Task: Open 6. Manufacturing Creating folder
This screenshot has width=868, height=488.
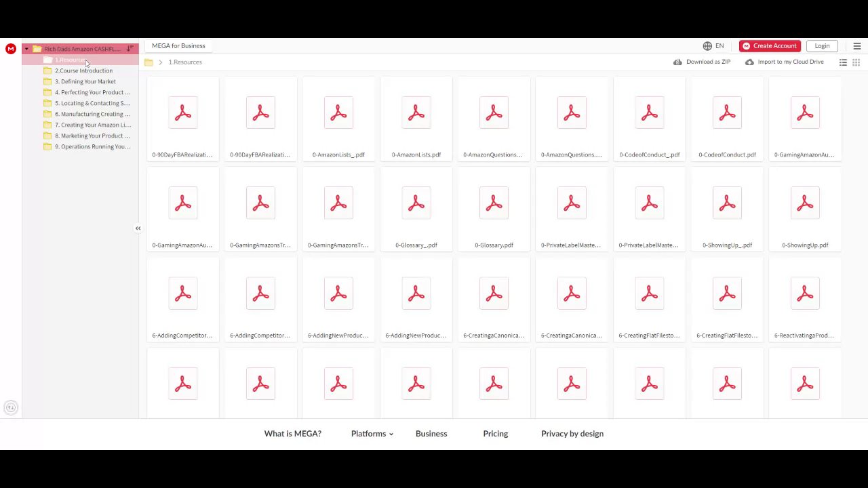Action: [x=80, y=114]
